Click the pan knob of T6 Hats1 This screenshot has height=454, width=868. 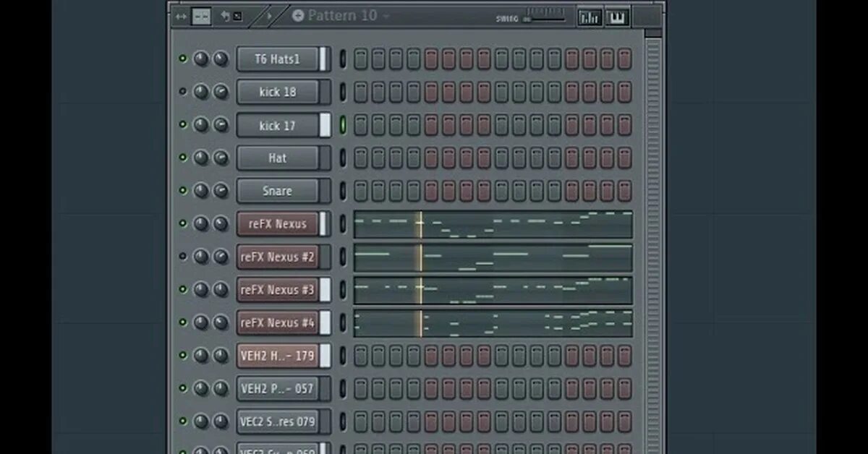point(201,59)
